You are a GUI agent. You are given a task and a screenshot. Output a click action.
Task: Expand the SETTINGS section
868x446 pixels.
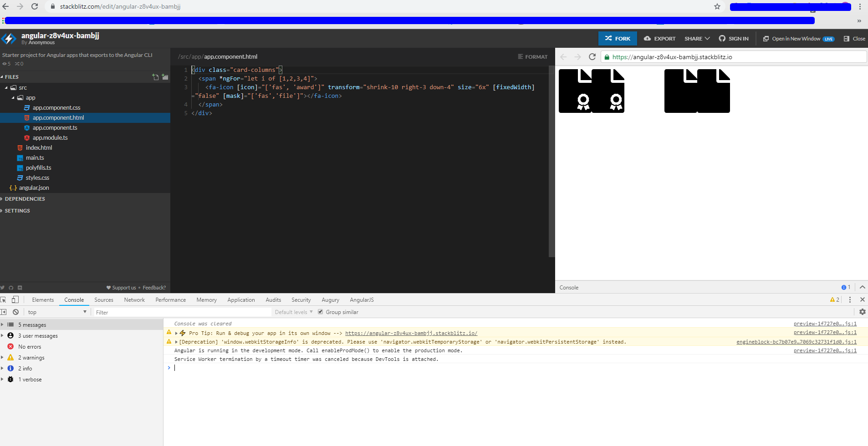pos(16,210)
